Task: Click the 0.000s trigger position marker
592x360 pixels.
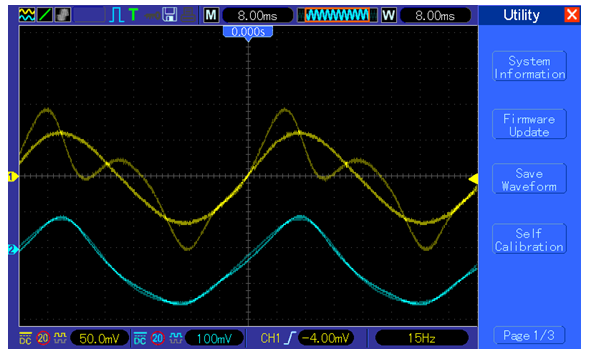Action: pos(248,32)
